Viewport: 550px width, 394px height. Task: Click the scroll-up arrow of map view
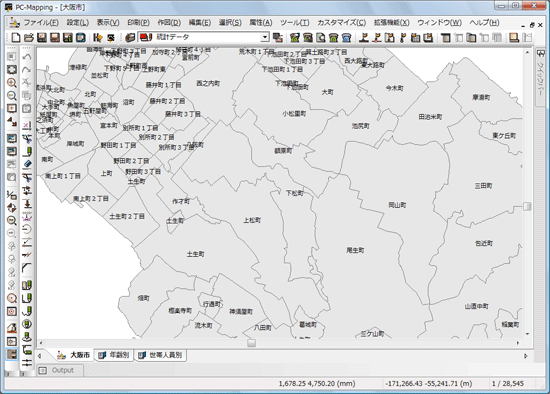pyautogui.click(x=527, y=52)
